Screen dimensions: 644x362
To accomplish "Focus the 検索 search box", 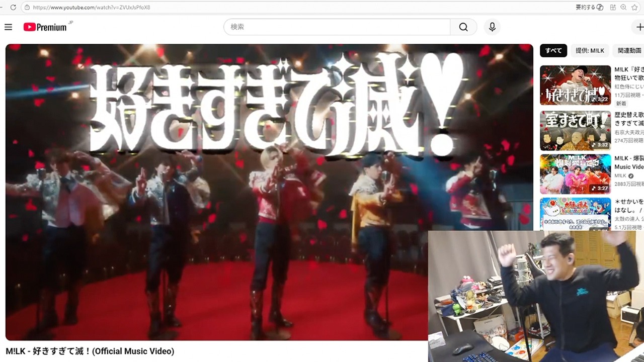I will pos(337,27).
